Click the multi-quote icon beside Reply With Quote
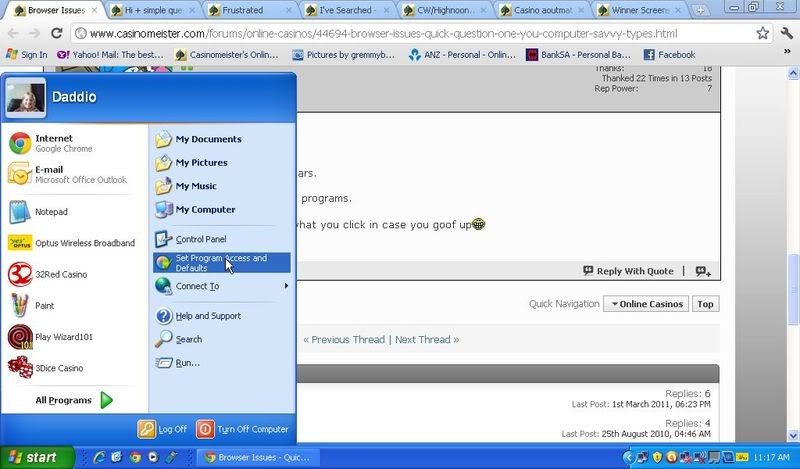The image size is (800, 469). point(703,271)
